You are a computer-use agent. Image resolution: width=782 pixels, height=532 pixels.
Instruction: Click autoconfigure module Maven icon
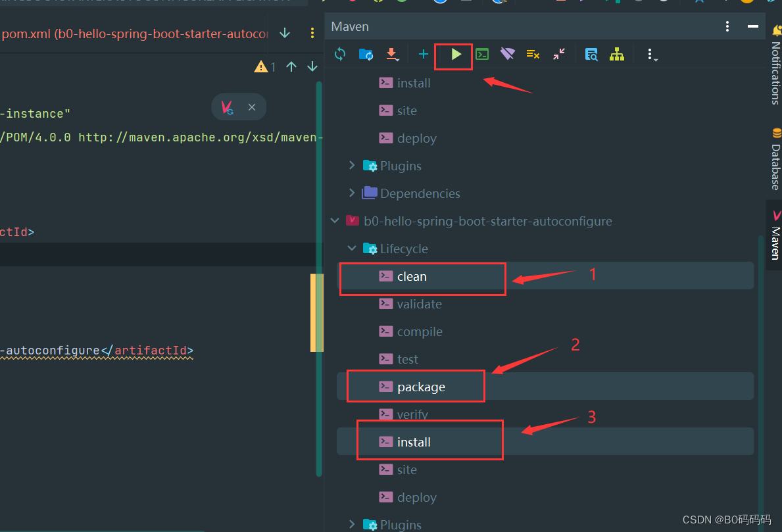click(x=353, y=220)
